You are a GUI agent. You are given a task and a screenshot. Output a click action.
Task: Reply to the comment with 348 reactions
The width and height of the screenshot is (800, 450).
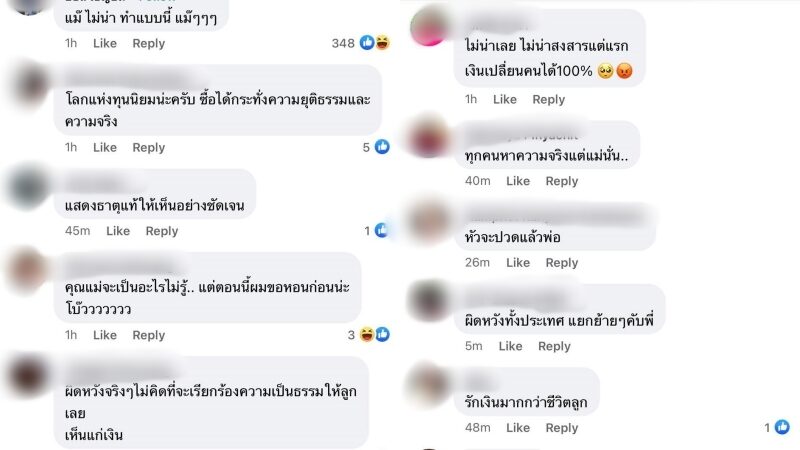[148, 43]
